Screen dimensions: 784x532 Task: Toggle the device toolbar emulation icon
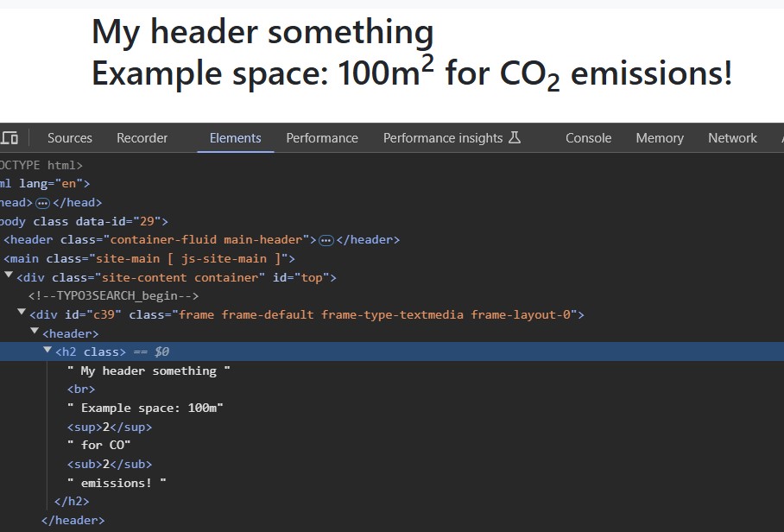click(x=11, y=137)
